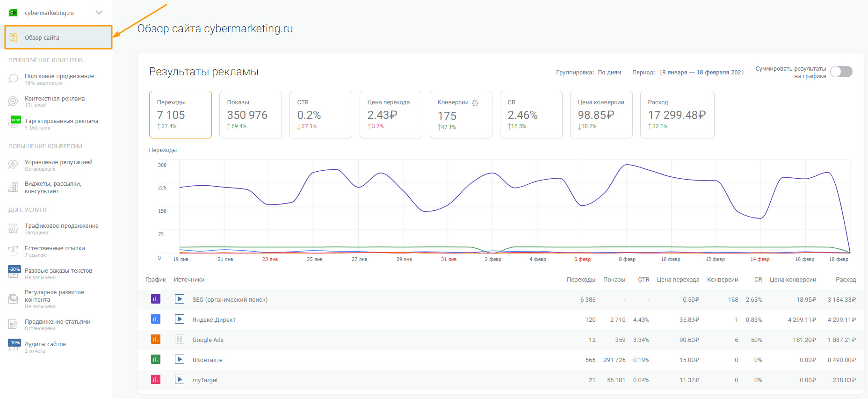Select the Показы metric card
The image size is (868, 399).
[x=251, y=115]
